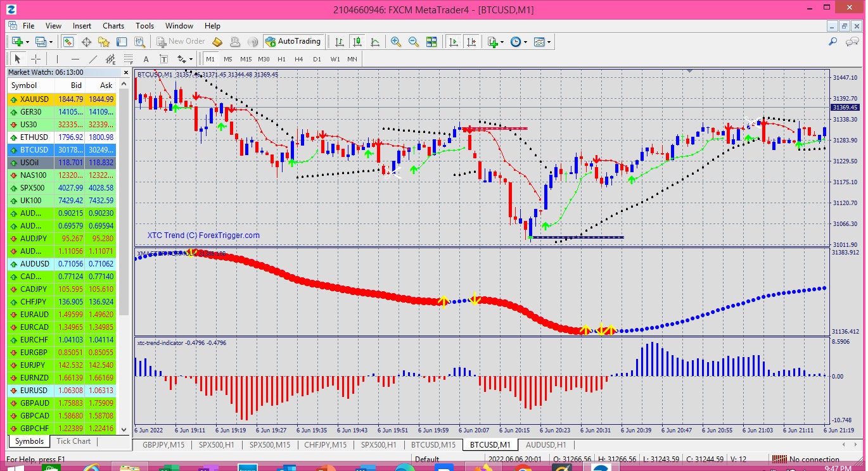The width and height of the screenshot is (868, 471).
Task: Switch the chart to candlestick view
Action: tap(358, 42)
